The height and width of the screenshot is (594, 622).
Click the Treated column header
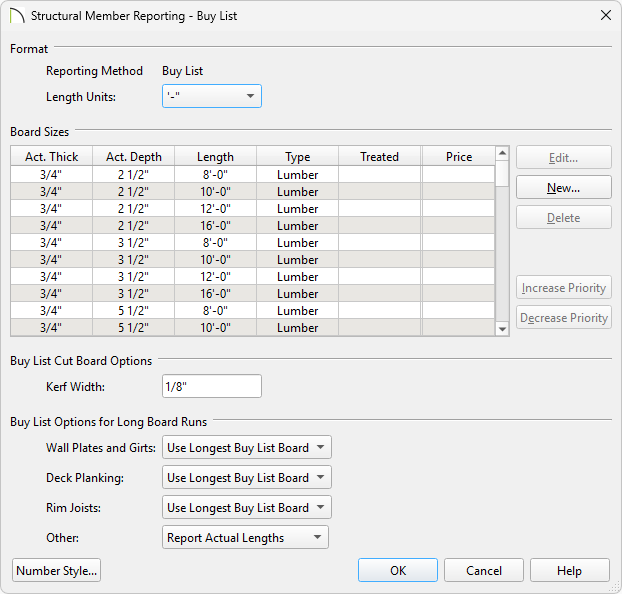(x=380, y=156)
